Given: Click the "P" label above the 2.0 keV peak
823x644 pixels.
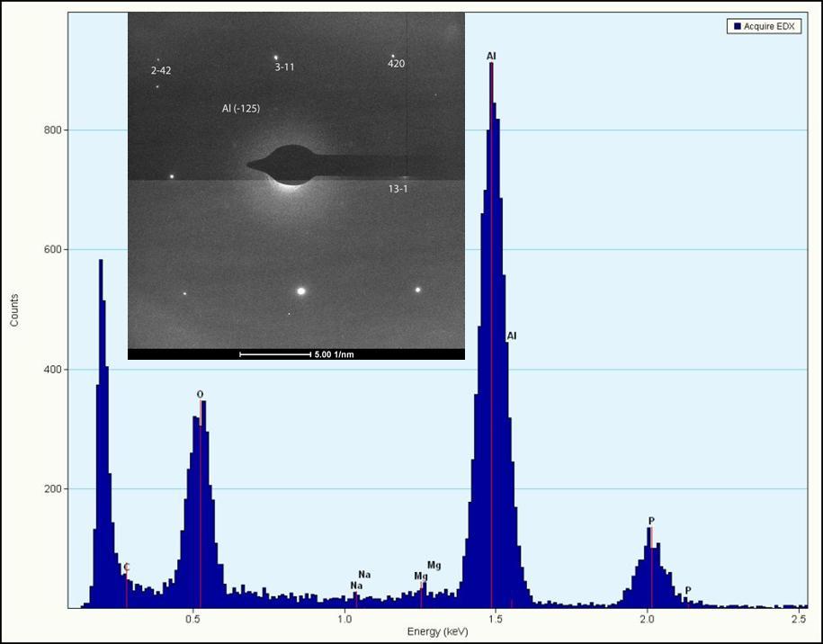Looking at the screenshot, I should 651,521.
